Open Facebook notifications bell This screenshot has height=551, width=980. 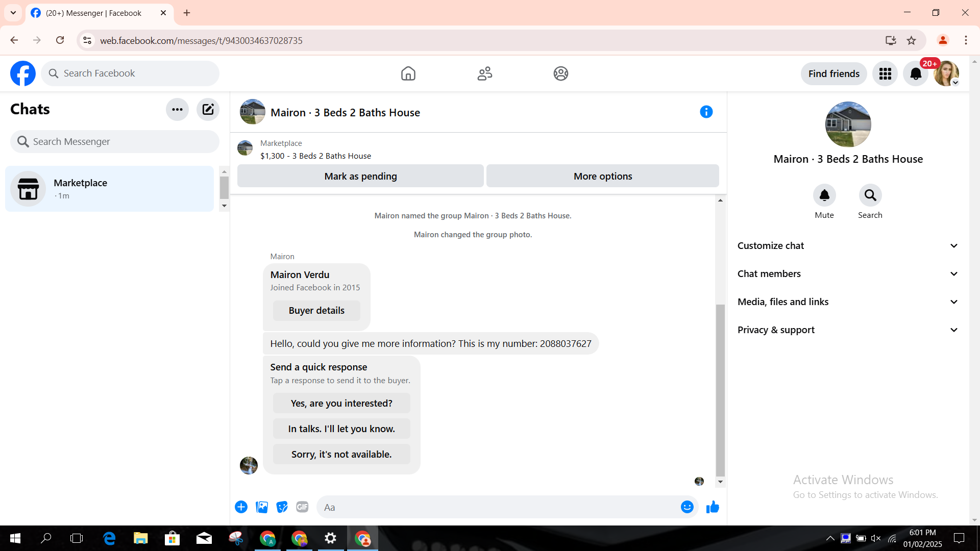point(916,73)
